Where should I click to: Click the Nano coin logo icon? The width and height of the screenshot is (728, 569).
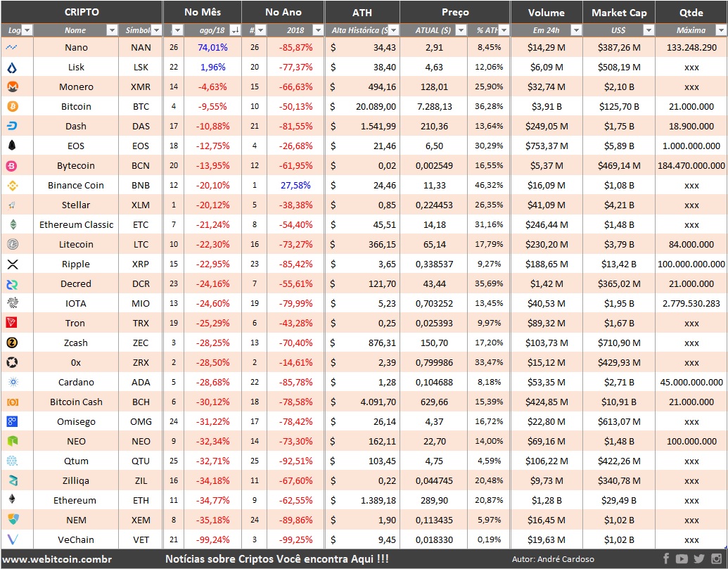(x=12, y=47)
